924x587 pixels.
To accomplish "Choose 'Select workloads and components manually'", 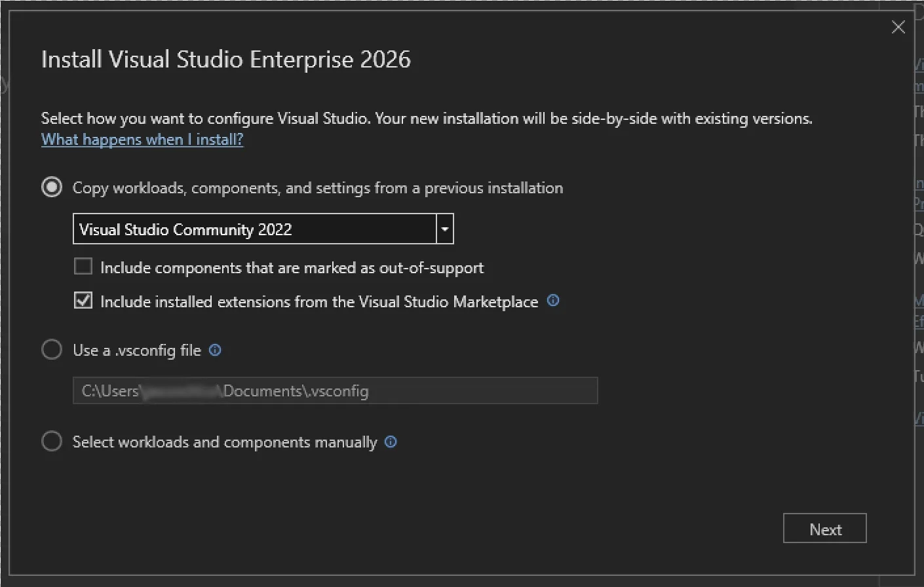I will click(51, 441).
